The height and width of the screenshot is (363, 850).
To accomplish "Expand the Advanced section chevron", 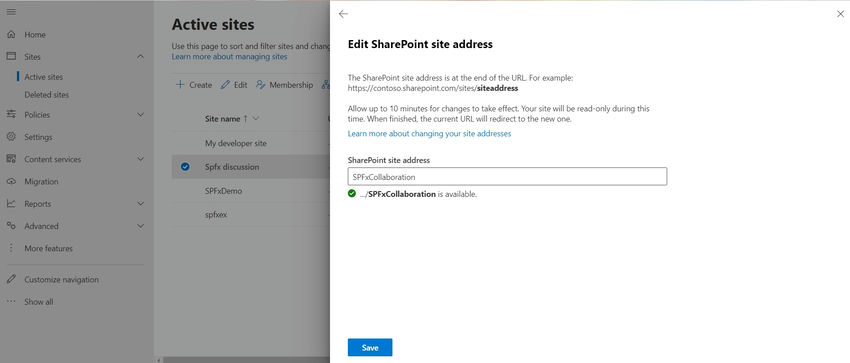I will (140, 226).
